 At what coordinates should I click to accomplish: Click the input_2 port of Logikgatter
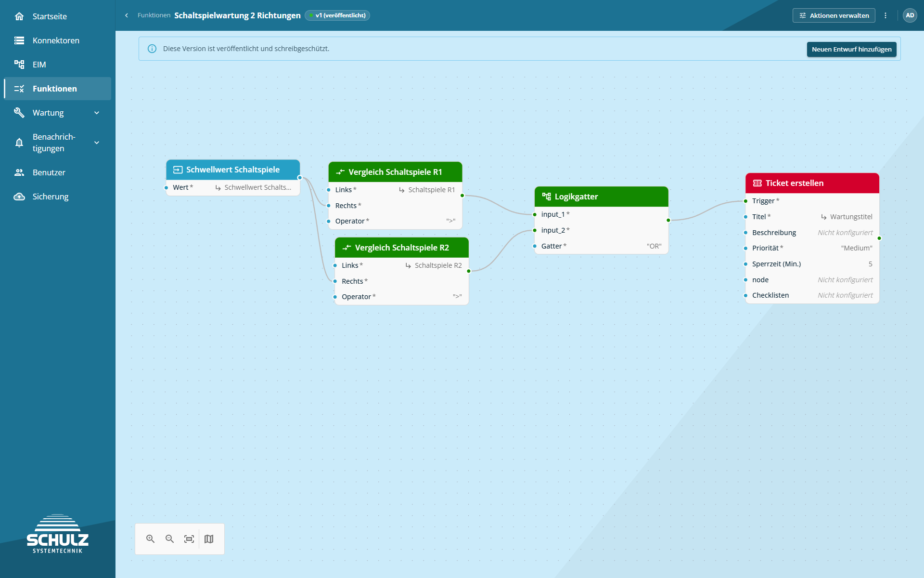point(535,230)
